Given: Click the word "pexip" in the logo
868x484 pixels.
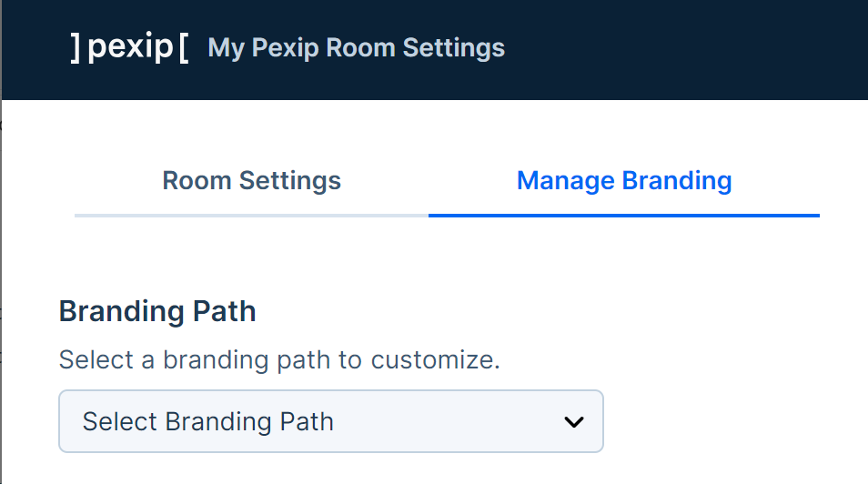Looking at the screenshot, I should (x=129, y=47).
